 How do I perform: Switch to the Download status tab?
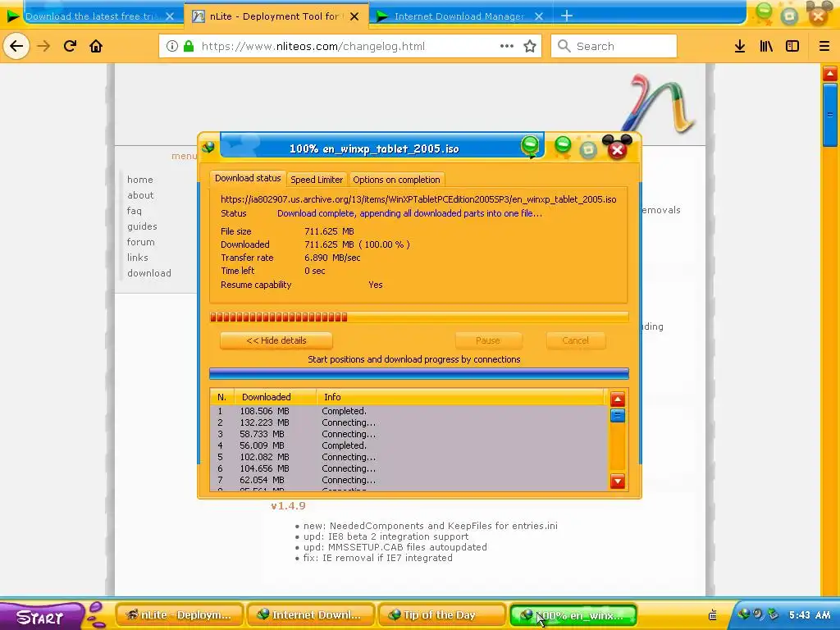click(x=248, y=178)
